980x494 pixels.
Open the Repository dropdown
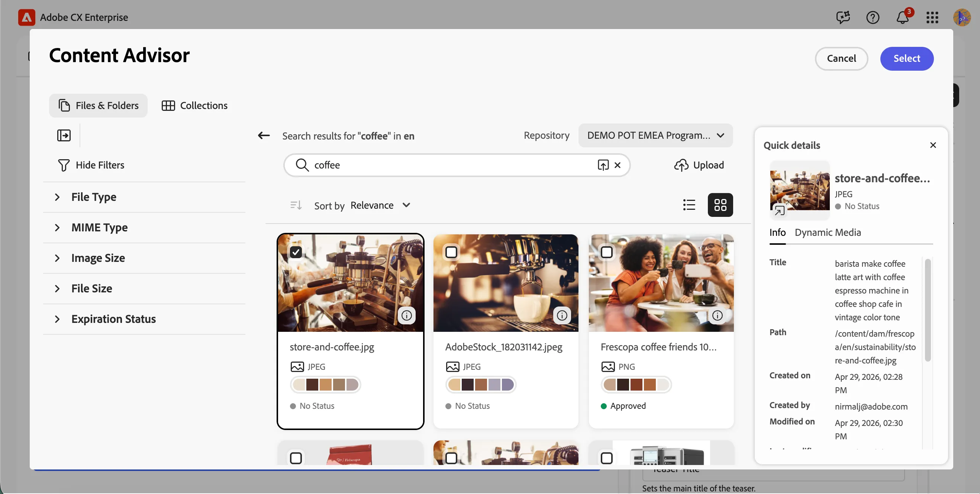[655, 135]
